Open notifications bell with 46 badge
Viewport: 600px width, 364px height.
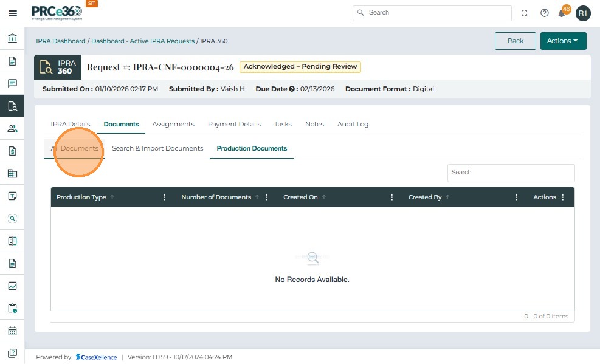[562, 12]
